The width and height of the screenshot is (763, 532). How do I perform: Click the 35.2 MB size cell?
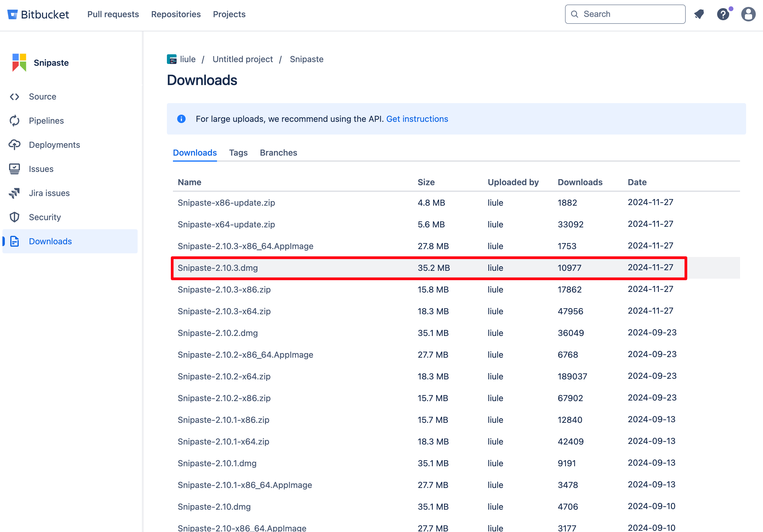tap(434, 268)
